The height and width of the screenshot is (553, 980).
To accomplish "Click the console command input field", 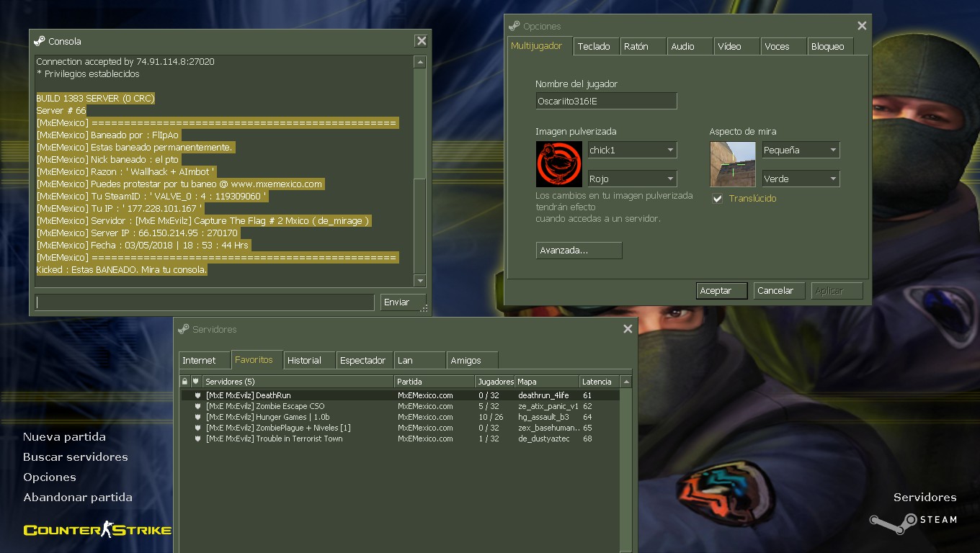I will point(205,302).
